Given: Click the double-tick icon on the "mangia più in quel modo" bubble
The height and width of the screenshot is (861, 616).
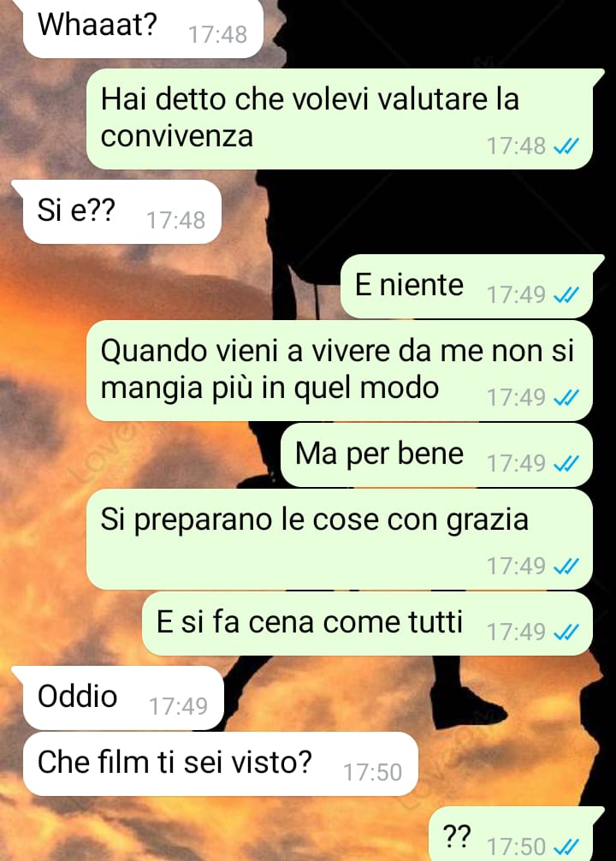Looking at the screenshot, I should [566, 398].
